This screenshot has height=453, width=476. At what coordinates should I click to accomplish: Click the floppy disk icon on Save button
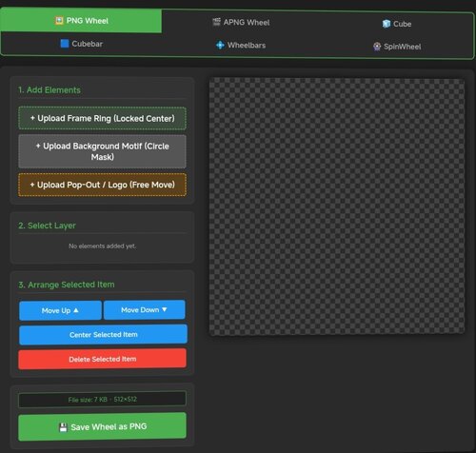click(x=63, y=427)
